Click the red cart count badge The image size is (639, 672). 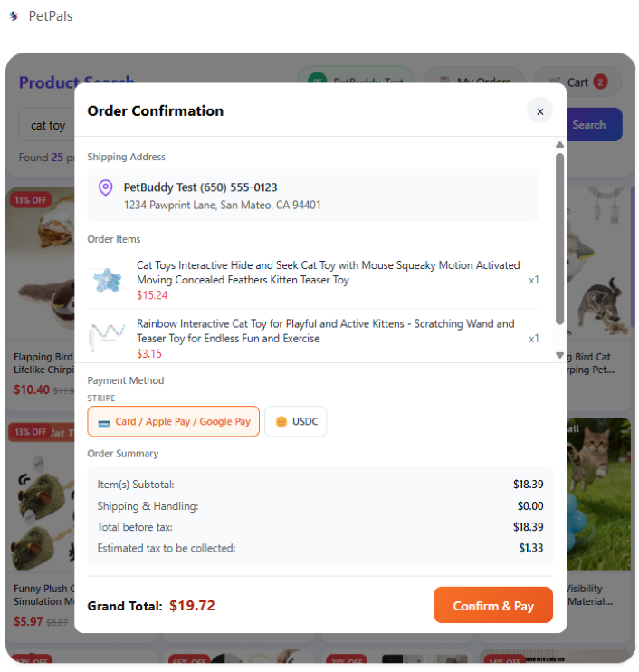(x=600, y=82)
